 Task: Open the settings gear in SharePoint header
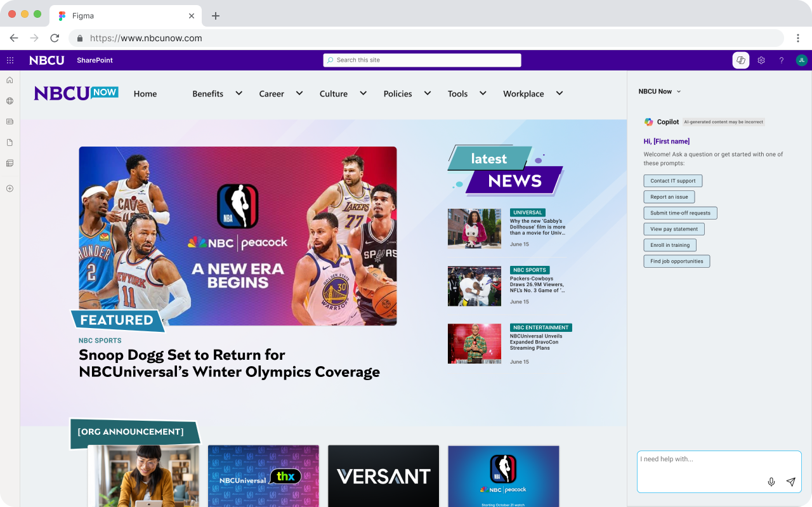761,60
